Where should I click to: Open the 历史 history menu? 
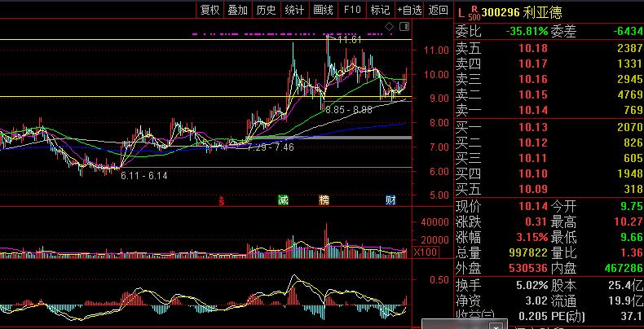click(266, 10)
